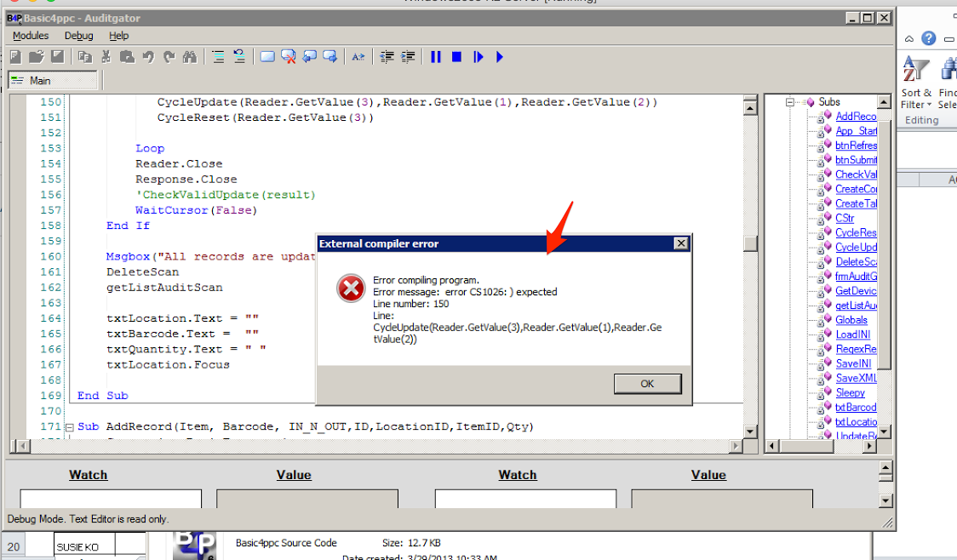957x560 pixels.
Task: Click the blue box icon with red X
Action: point(288,57)
